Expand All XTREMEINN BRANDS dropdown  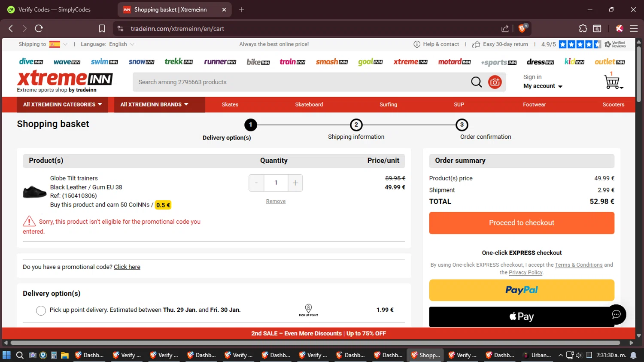click(x=160, y=104)
